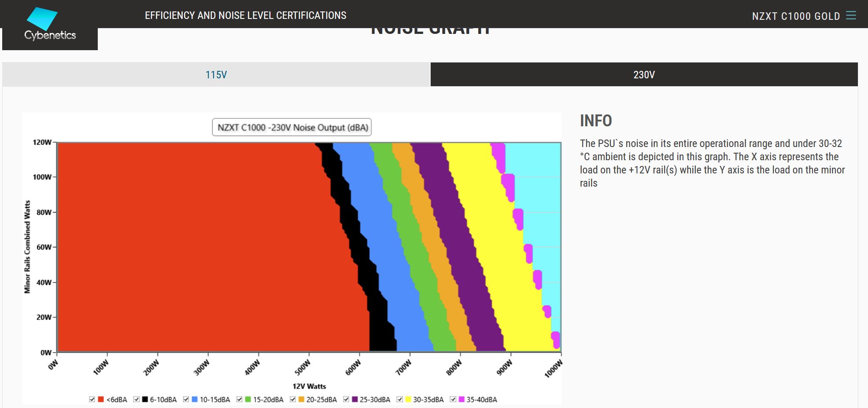This screenshot has width=868, height=408.
Task: Uncheck the 20-25dBA checkbox
Action: [293, 399]
